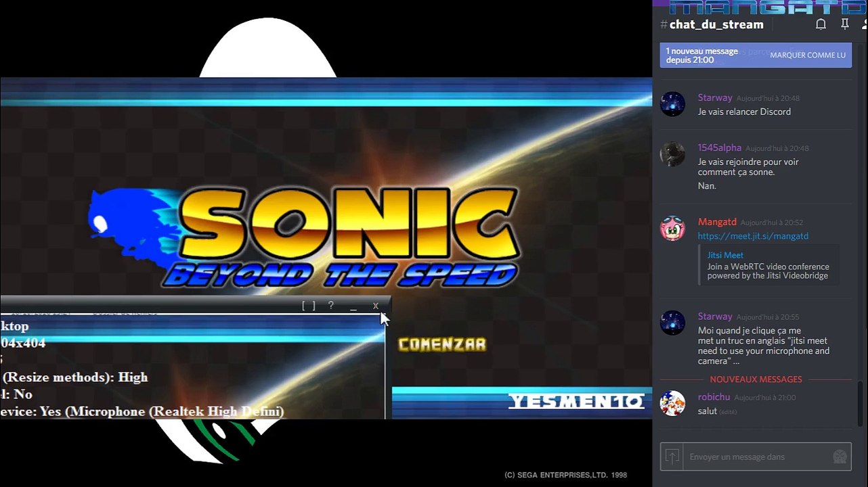868x487 pixels.
Task: Click the Starway username at 20:48
Action: click(715, 98)
